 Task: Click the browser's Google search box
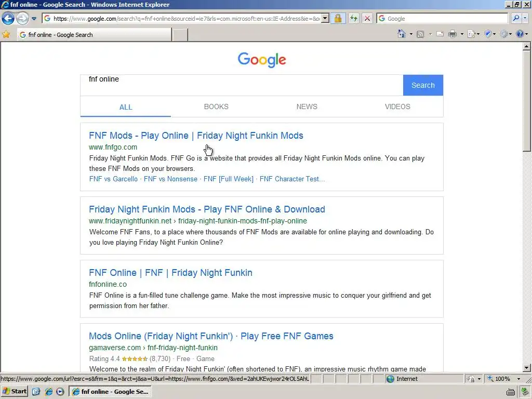[442, 19]
